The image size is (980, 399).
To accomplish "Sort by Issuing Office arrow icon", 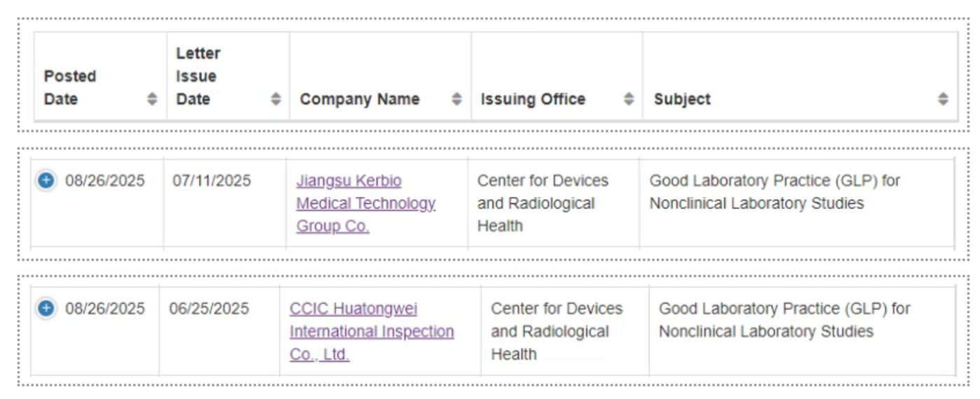I will point(629,100).
